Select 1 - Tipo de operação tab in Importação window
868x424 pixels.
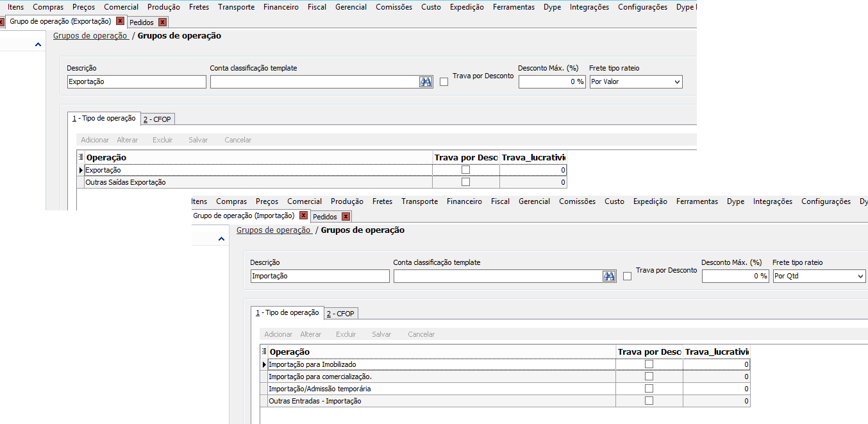[287, 312]
